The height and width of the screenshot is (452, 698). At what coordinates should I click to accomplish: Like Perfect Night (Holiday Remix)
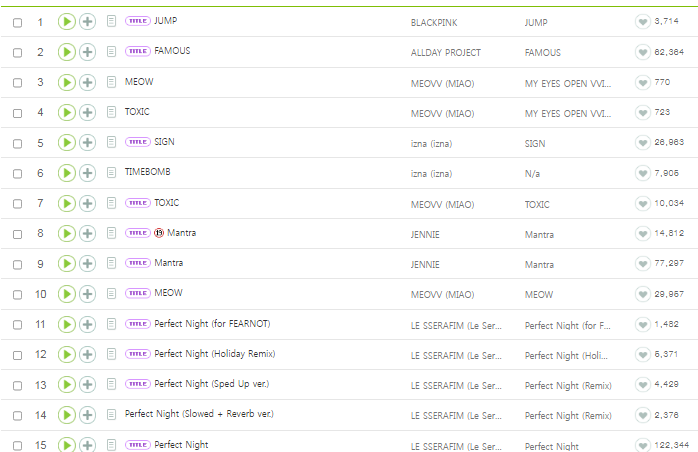tap(642, 354)
